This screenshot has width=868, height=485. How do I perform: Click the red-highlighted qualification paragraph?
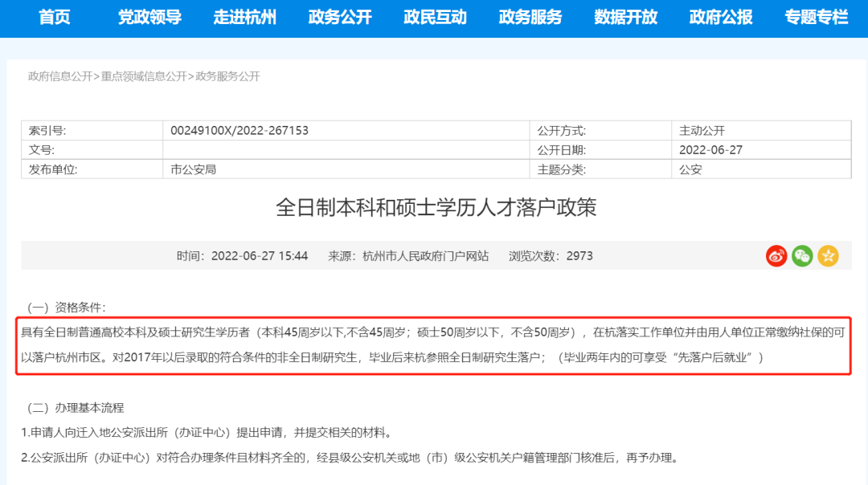[x=434, y=344]
